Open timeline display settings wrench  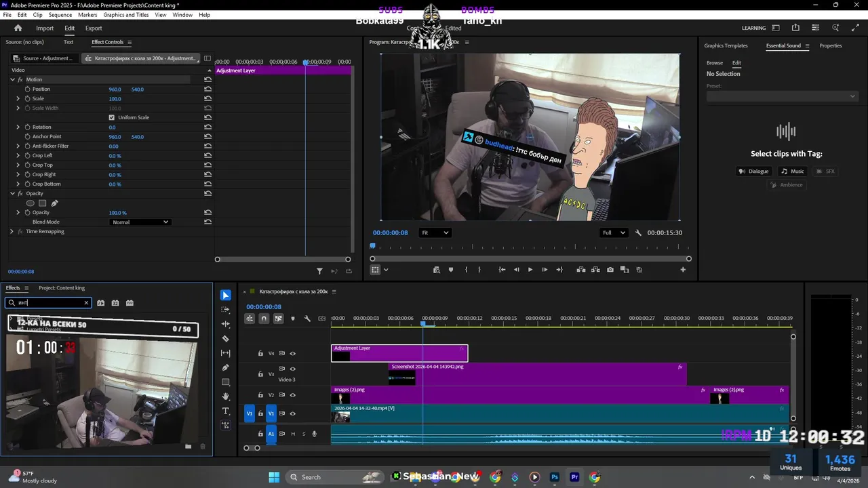point(307,319)
